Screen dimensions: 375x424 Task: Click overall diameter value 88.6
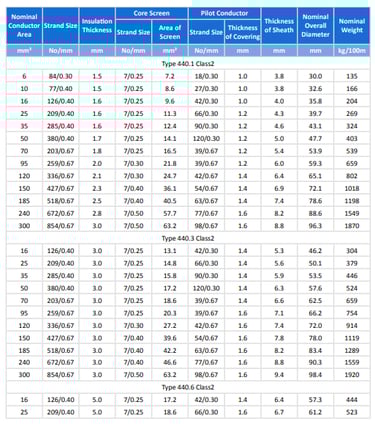(x=315, y=213)
